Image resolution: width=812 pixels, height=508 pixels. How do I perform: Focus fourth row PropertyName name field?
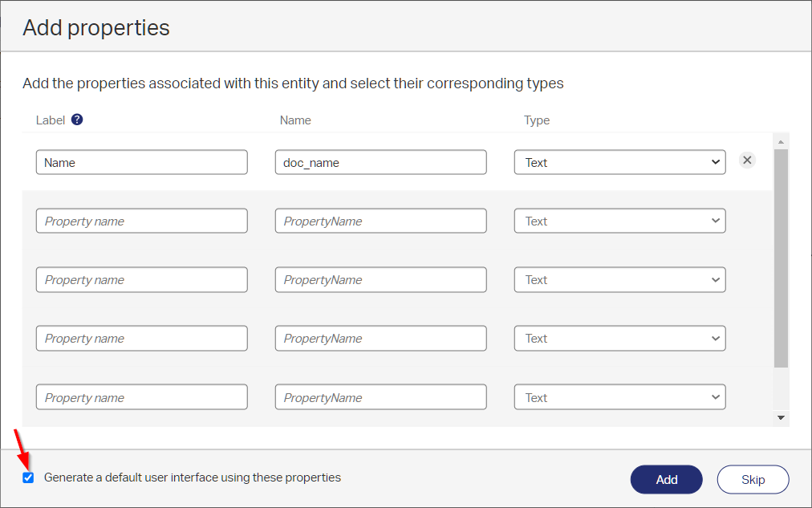pyautogui.click(x=380, y=338)
